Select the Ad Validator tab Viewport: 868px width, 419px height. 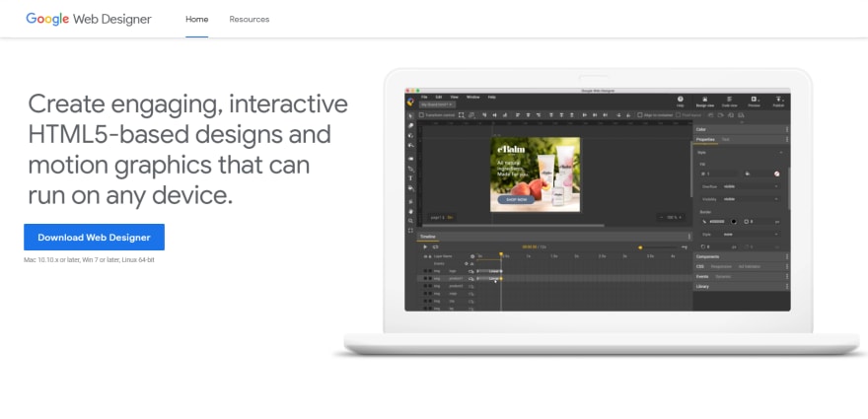(750, 267)
